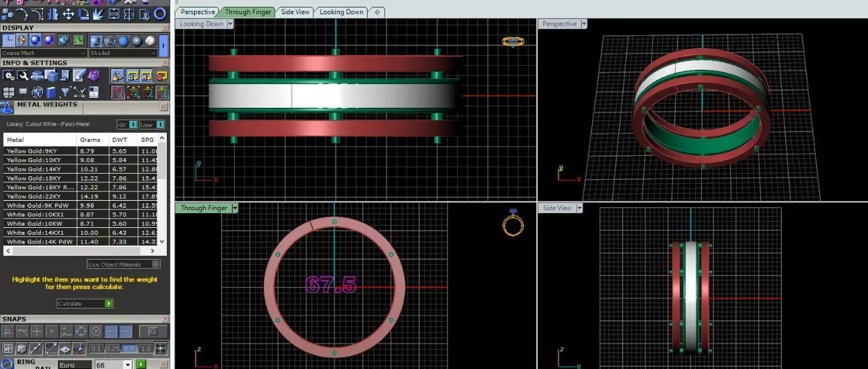The image size is (868, 369).
Task: Select the three cubes group tool
Action: click(x=7, y=14)
